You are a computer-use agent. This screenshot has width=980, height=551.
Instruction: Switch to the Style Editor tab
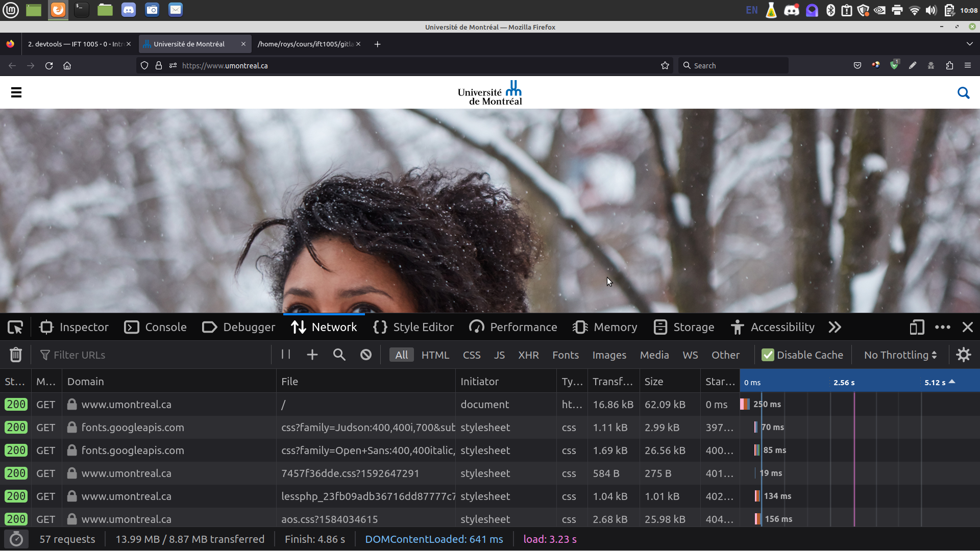413,328
